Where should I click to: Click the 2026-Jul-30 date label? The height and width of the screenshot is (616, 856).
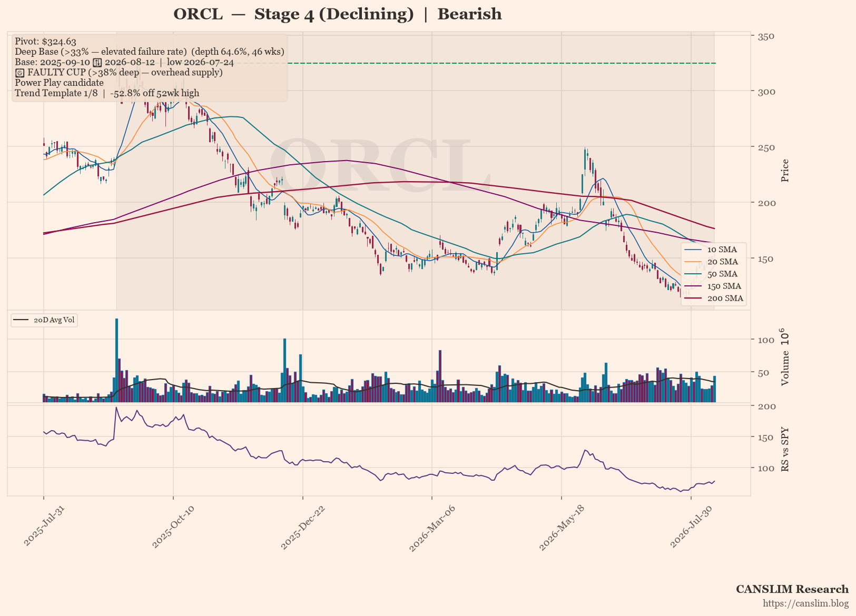(x=692, y=526)
